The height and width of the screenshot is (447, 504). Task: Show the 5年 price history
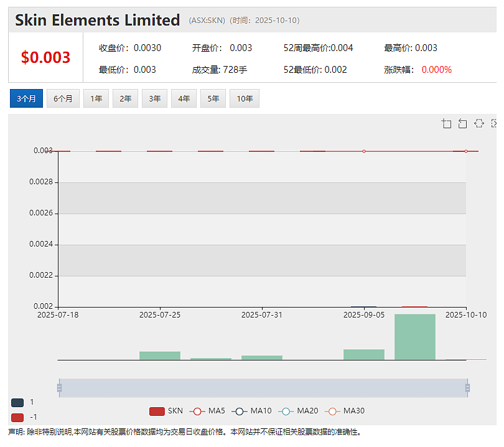coord(213,98)
